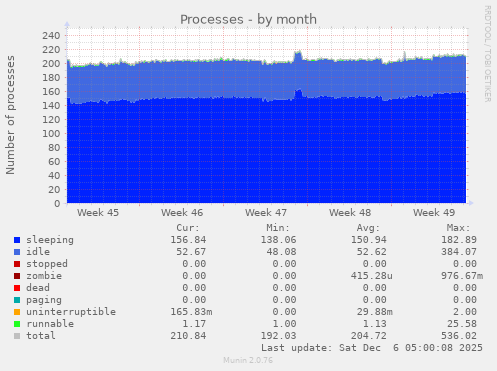Click the paging legend color swatch

[17, 300]
